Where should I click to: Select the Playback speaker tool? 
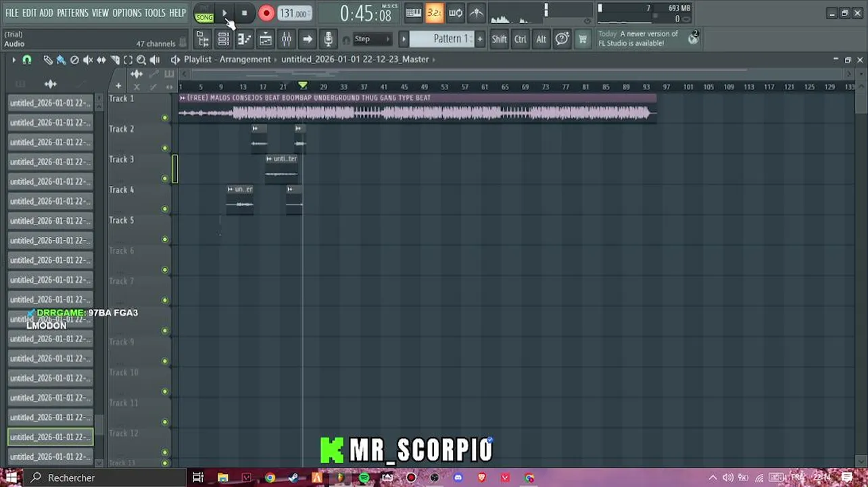pos(155,60)
